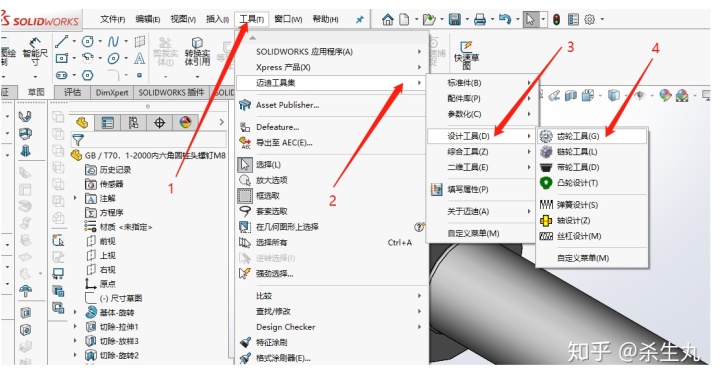Open the DisplayManager color ball tab

tap(185, 123)
